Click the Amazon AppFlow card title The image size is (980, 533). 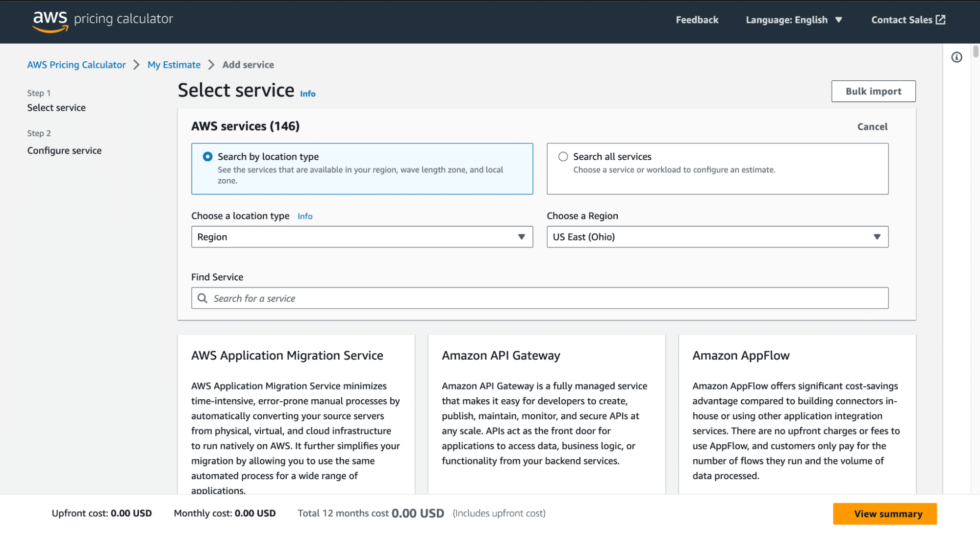pyautogui.click(x=741, y=355)
